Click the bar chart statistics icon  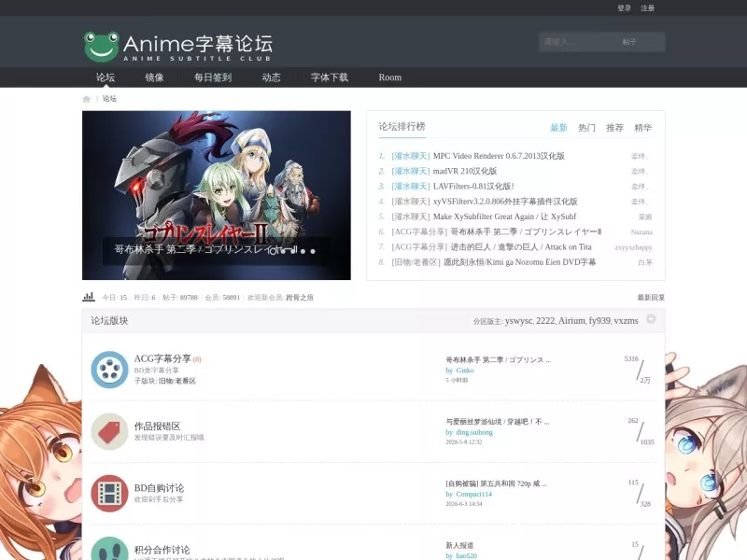(x=89, y=297)
